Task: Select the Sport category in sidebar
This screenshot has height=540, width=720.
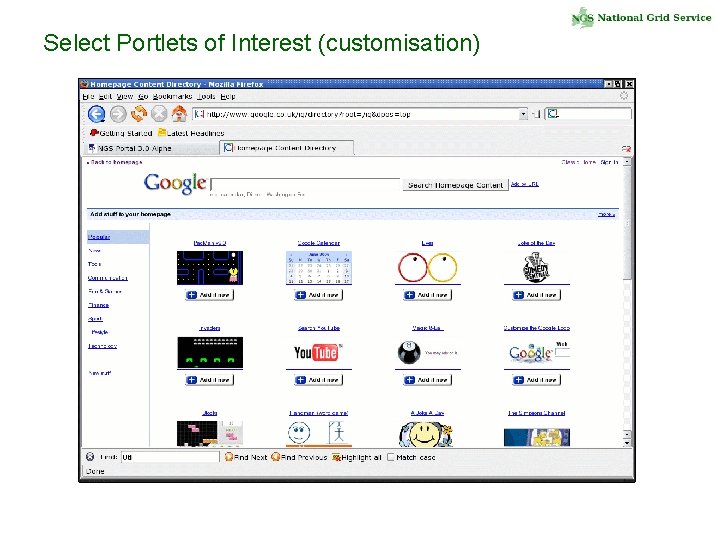Action: pos(95,319)
